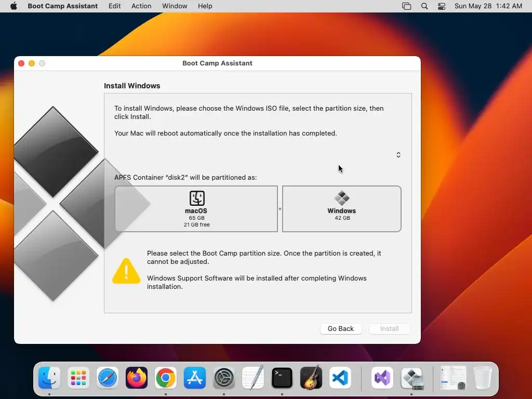Click the Windows diamond logo in partition
Screen dimensions: 532x399
point(342,198)
